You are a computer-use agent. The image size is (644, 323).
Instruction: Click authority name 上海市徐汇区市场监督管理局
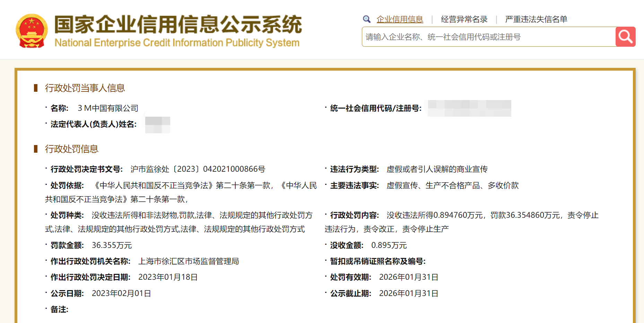tap(189, 261)
